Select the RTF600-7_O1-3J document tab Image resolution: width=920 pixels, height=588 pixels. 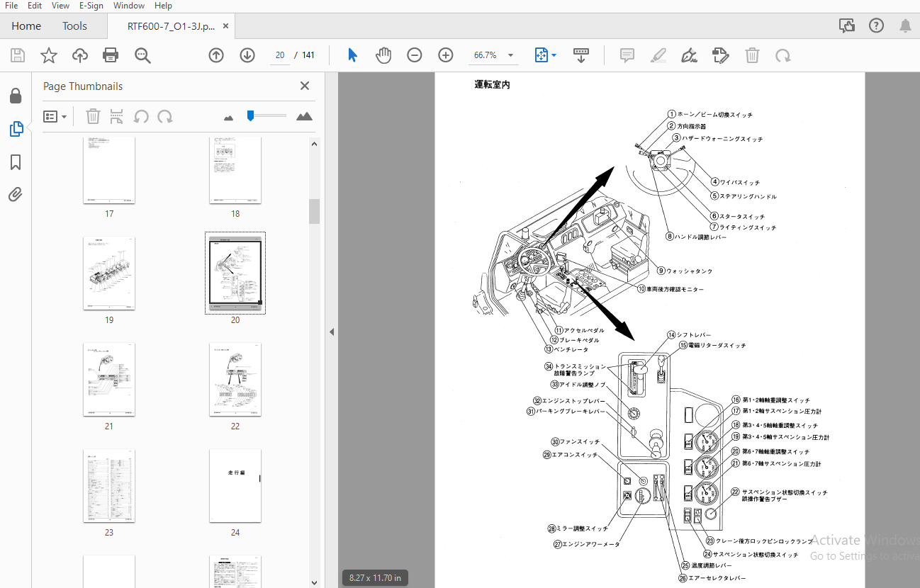click(x=171, y=26)
